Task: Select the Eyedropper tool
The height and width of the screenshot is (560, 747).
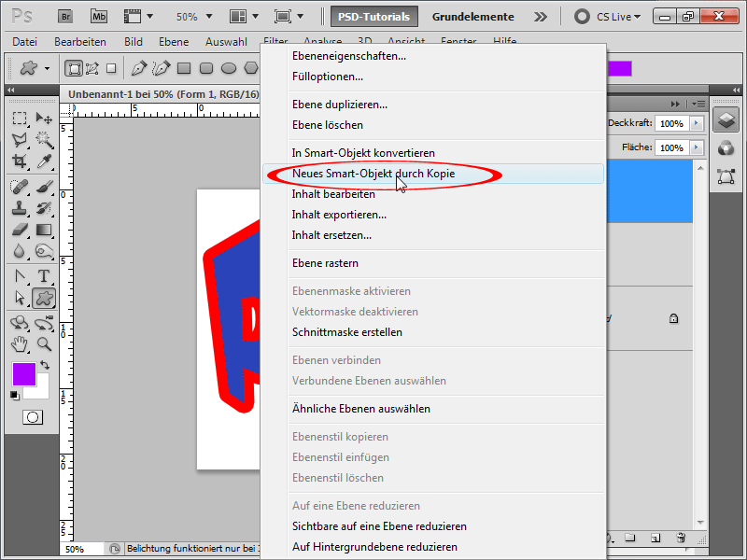Action: tap(44, 161)
